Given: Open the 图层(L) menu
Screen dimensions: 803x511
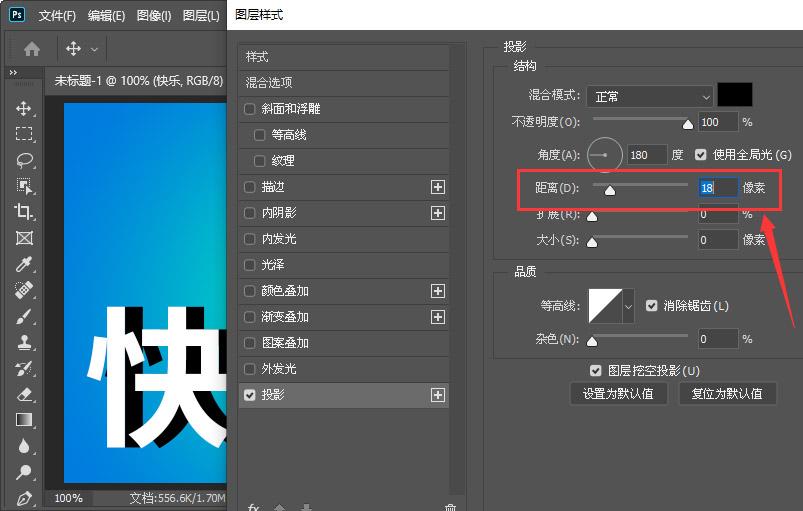Looking at the screenshot, I should (201, 16).
